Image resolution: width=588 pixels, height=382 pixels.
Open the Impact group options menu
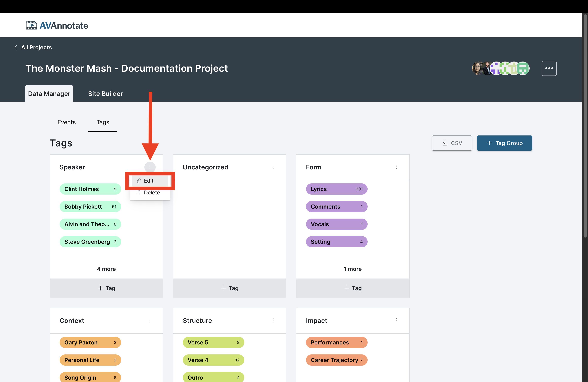(396, 320)
